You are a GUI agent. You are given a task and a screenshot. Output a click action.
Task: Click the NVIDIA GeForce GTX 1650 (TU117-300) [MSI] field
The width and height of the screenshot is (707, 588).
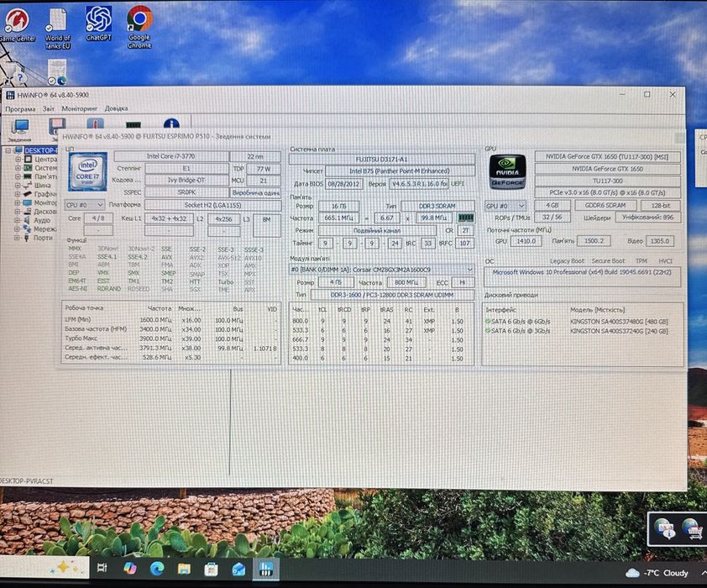pyautogui.click(x=607, y=156)
